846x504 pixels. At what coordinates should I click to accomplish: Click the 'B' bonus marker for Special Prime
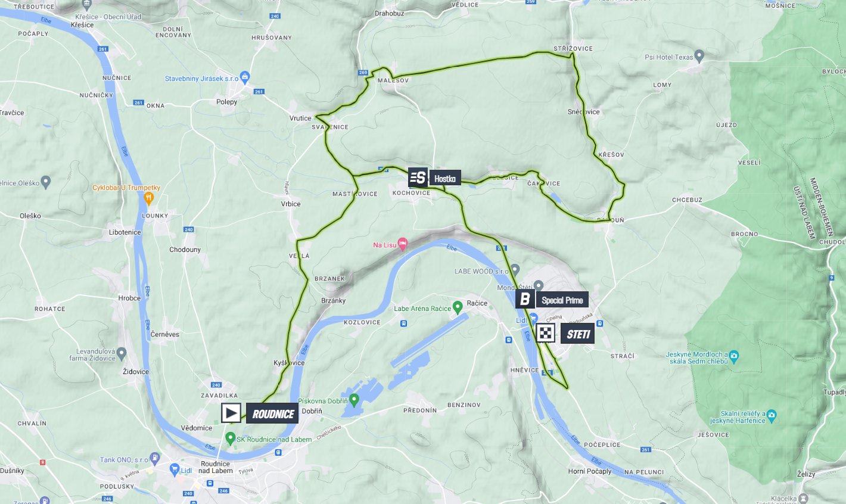pyautogui.click(x=525, y=299)
